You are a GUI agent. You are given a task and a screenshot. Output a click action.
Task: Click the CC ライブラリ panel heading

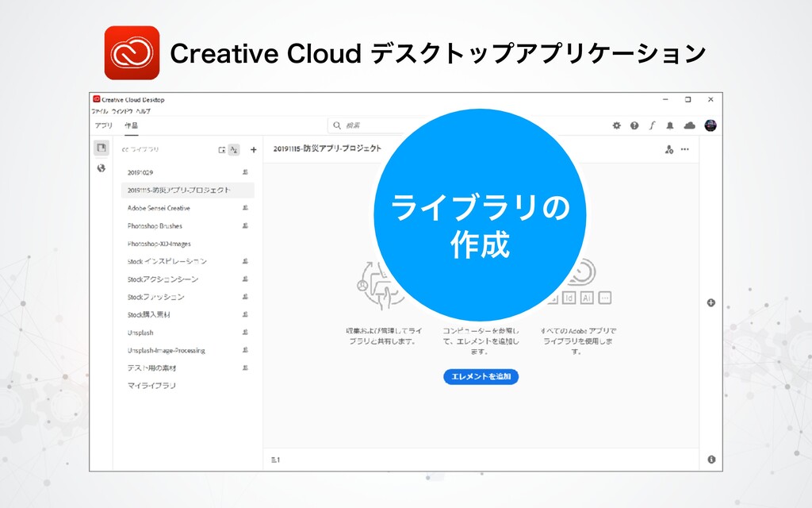point(140,150)
